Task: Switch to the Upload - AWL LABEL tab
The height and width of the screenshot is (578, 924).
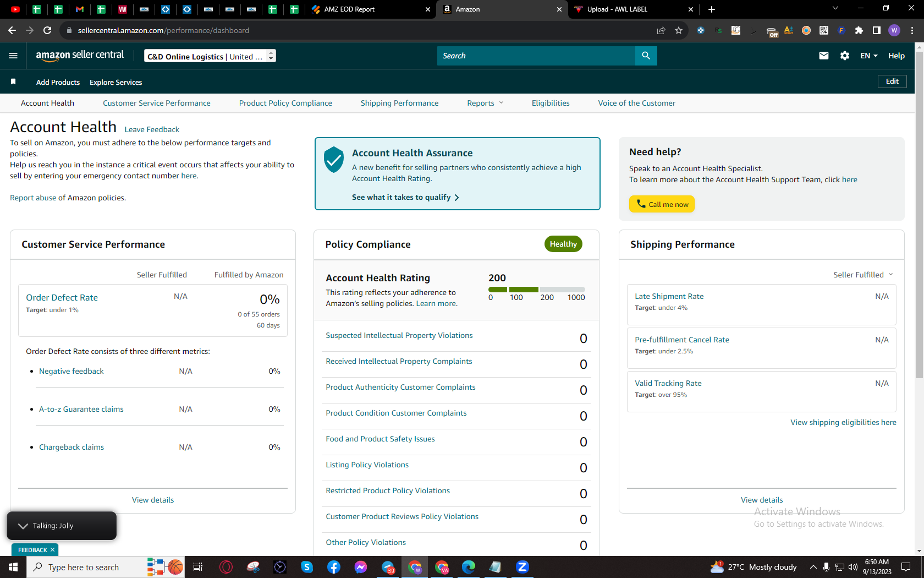Action: pos(634,9)
